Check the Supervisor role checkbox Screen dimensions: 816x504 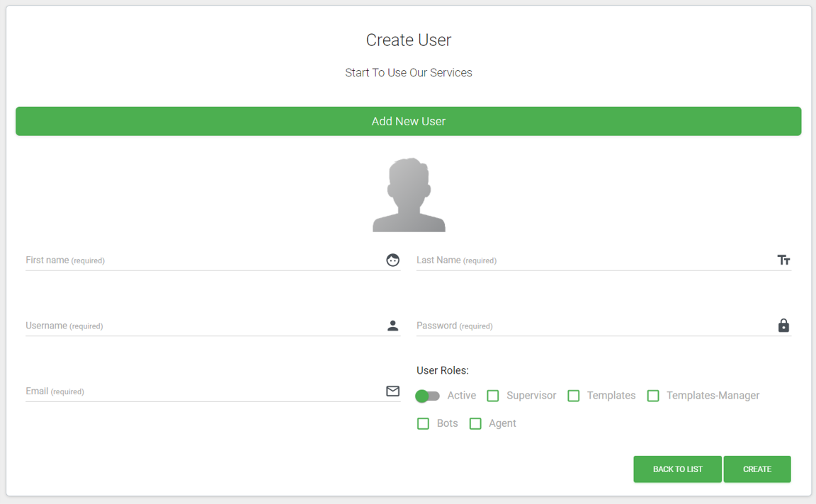(x=493, y=396)
